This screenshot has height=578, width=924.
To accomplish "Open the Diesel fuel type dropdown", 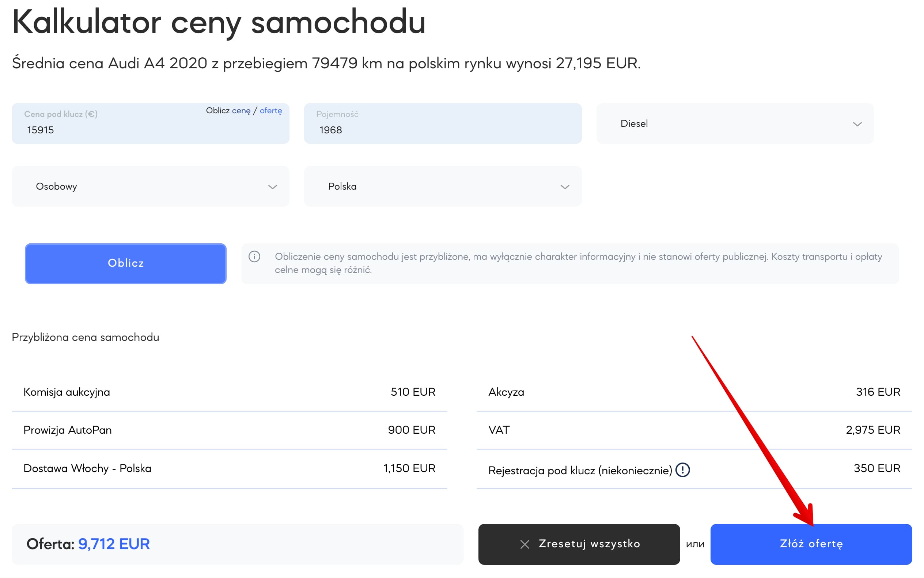I will [x=734, y=123].
